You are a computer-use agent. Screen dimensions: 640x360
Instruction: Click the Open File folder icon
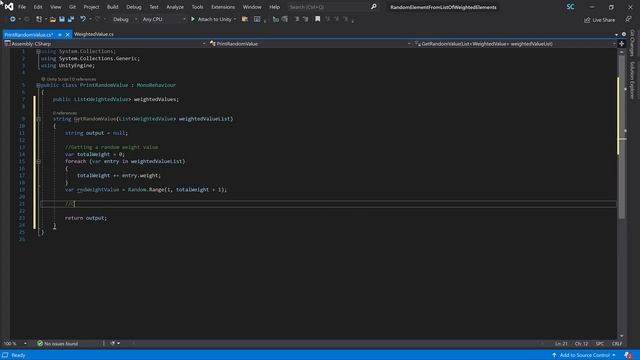click(53, 19)
